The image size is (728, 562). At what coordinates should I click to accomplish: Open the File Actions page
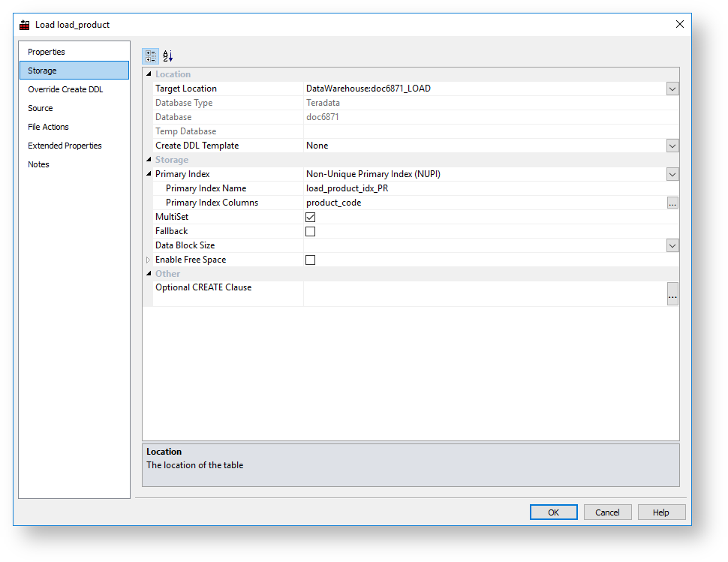74,127
